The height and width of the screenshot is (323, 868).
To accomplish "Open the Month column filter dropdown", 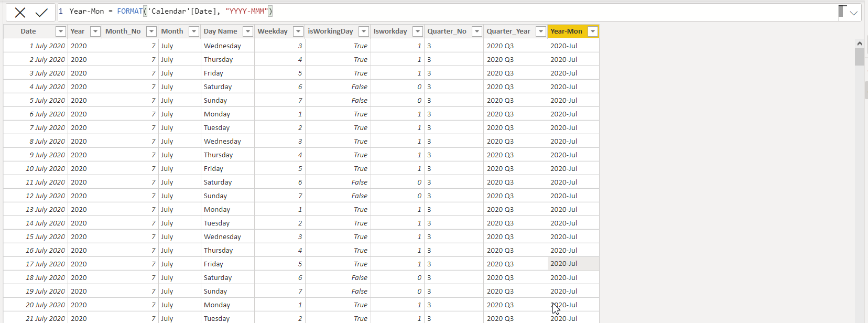I will pyautogui.click(x=194, y=31).
